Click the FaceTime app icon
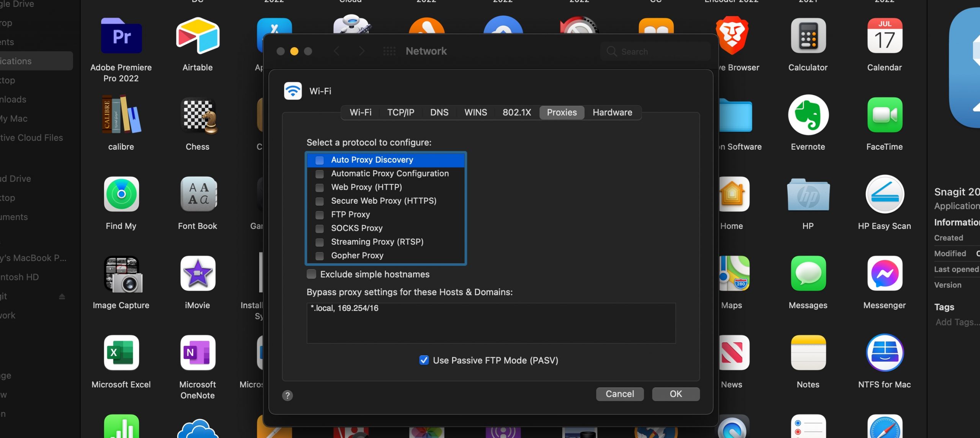 884,115
